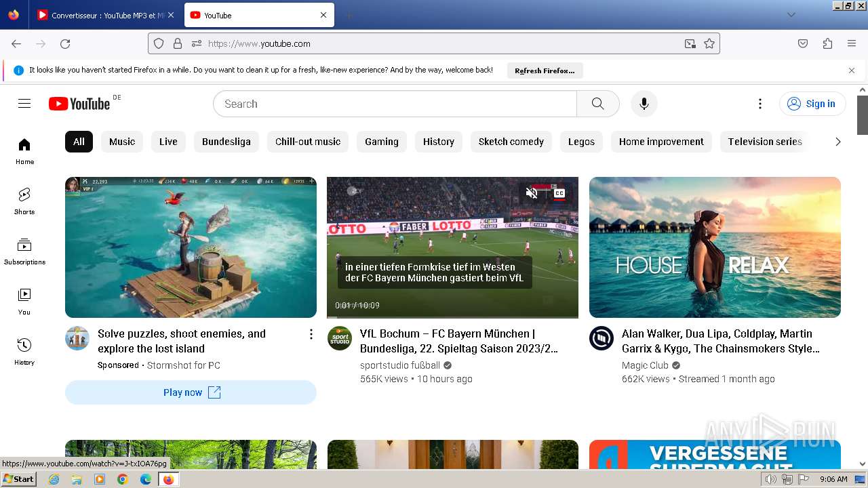The width and height of the screenshot is (868, 488).
Task: Click tracking protection shield icon
Action: click(x=159, y=43)
